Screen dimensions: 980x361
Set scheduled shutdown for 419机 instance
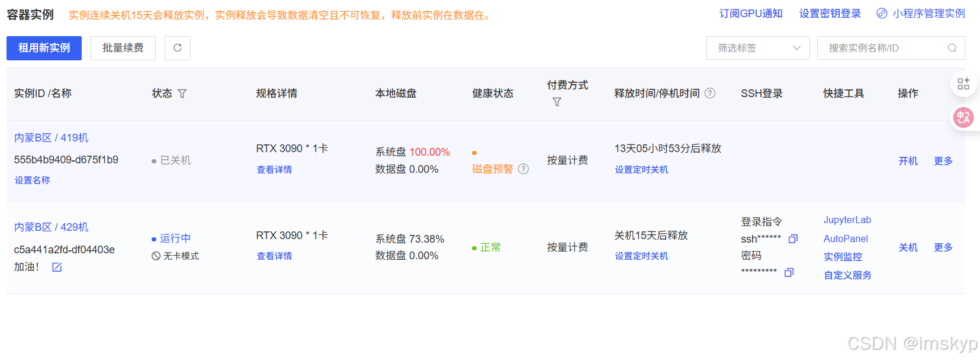point(641,170)
